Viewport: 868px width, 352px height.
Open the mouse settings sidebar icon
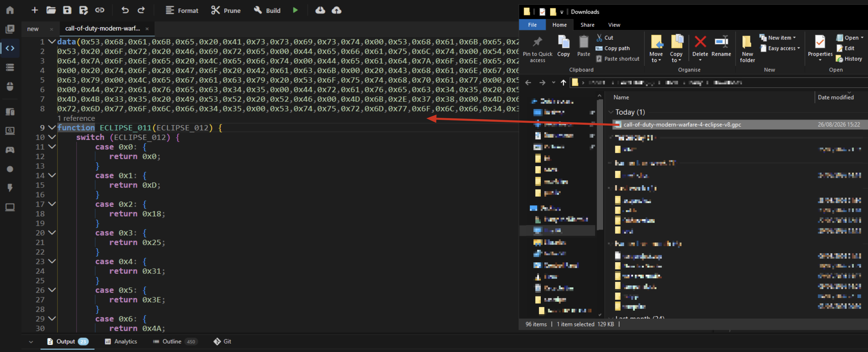pyautogui.click(x=10, y=86)
